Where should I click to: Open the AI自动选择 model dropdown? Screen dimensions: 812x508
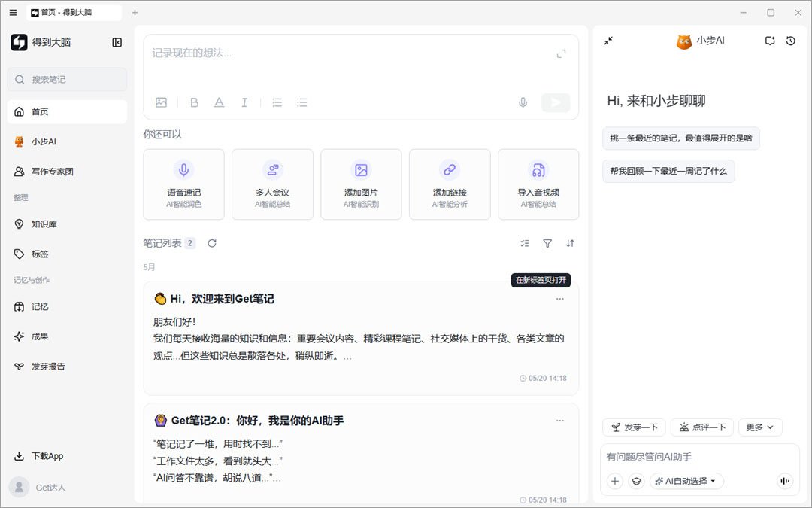[686, 481]
